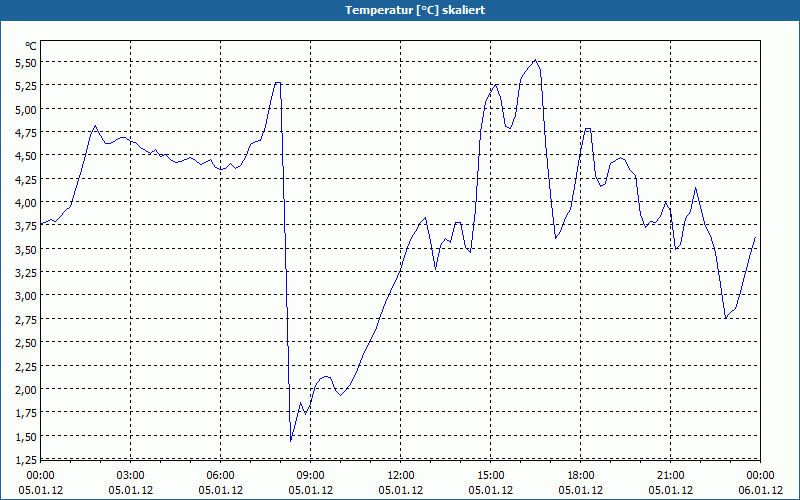The width and height of the screenshot is (800, 500).
Task: Click the 00:00 time label above 05.01.12
Action: click(41, 476)
